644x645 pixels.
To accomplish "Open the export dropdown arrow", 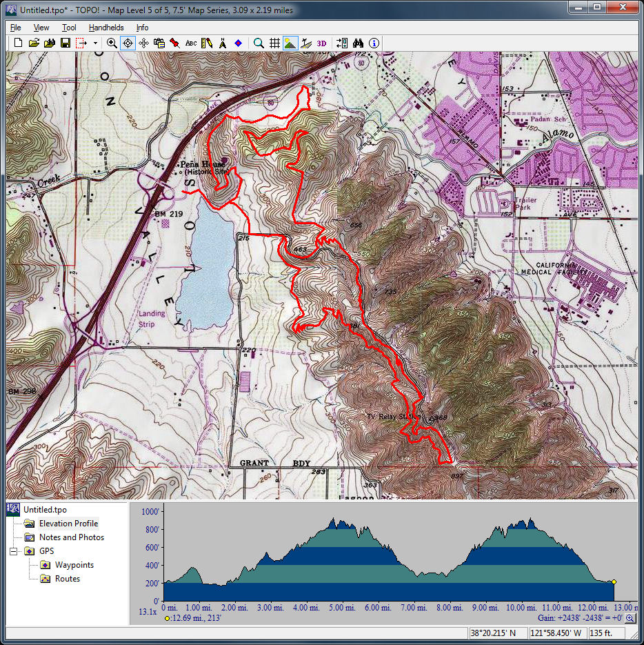I will 95,43.
